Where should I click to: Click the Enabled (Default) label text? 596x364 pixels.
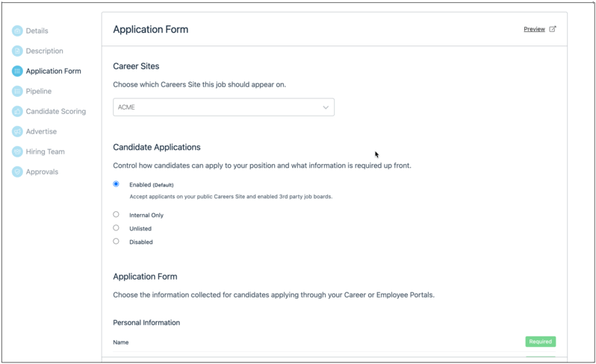click(152, 185)
